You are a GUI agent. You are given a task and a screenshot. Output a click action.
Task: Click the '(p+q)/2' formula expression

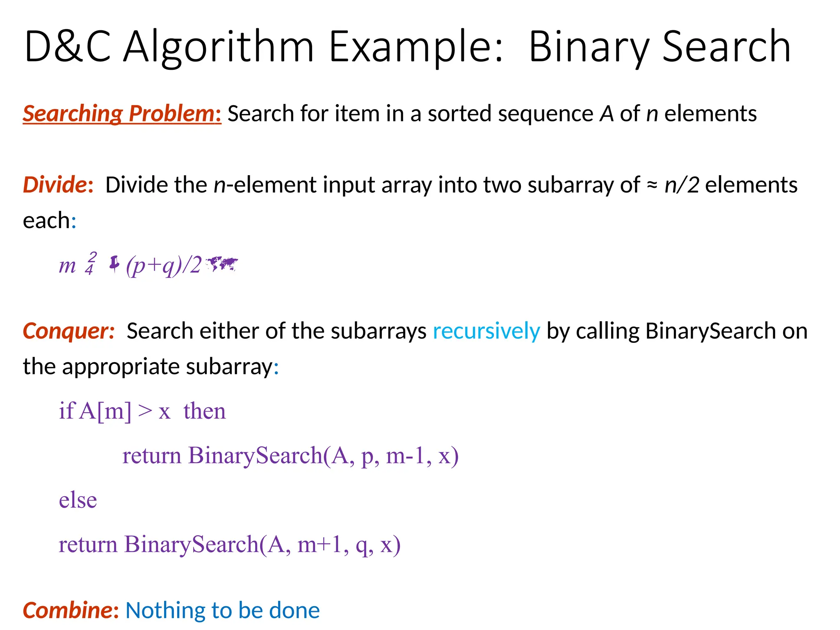[x=164, y=265]
